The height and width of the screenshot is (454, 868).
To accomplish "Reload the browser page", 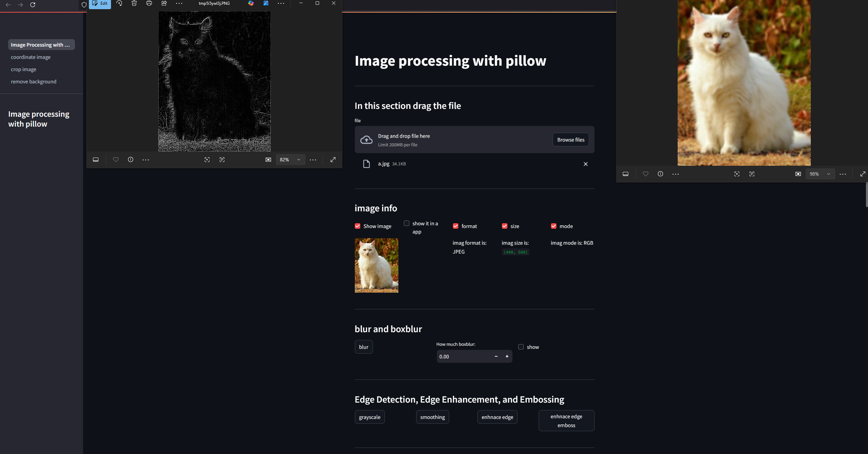I will (33, 5).
